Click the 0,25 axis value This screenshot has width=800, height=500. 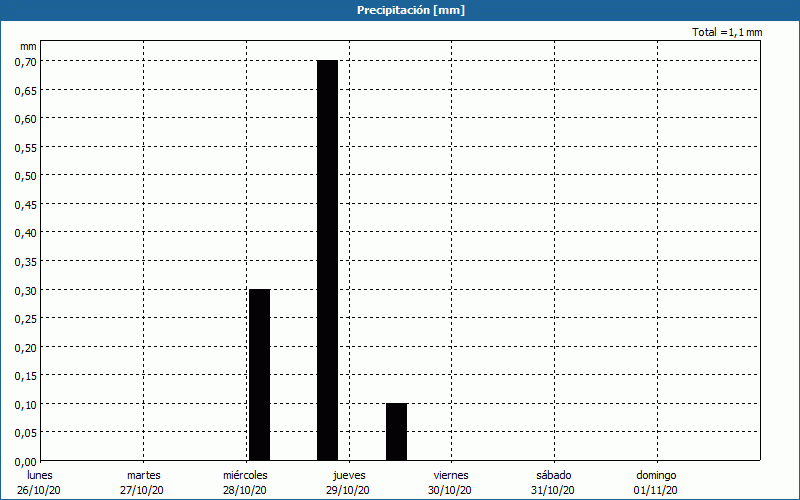click(26, 319)
